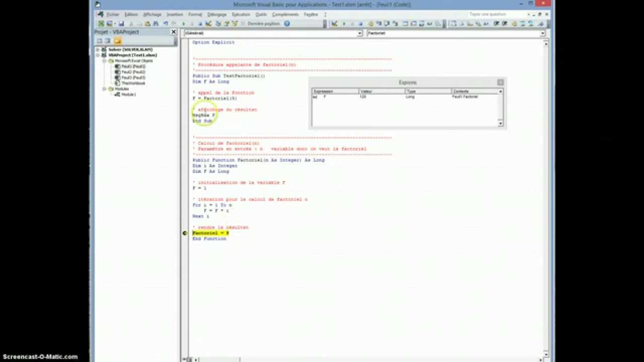Click the List Properties/Methods icon

(x=453, y=24)
